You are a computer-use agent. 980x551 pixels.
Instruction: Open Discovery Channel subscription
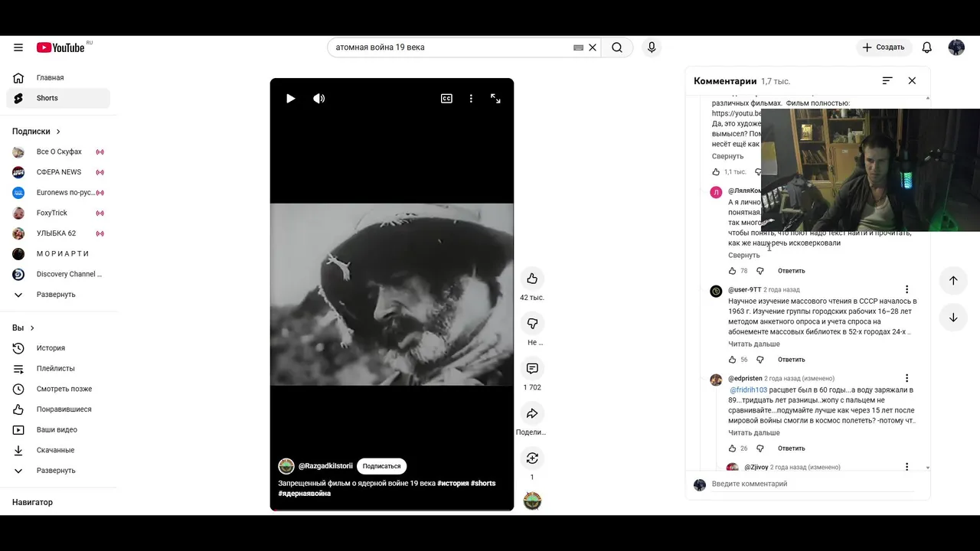pos(58,274)
